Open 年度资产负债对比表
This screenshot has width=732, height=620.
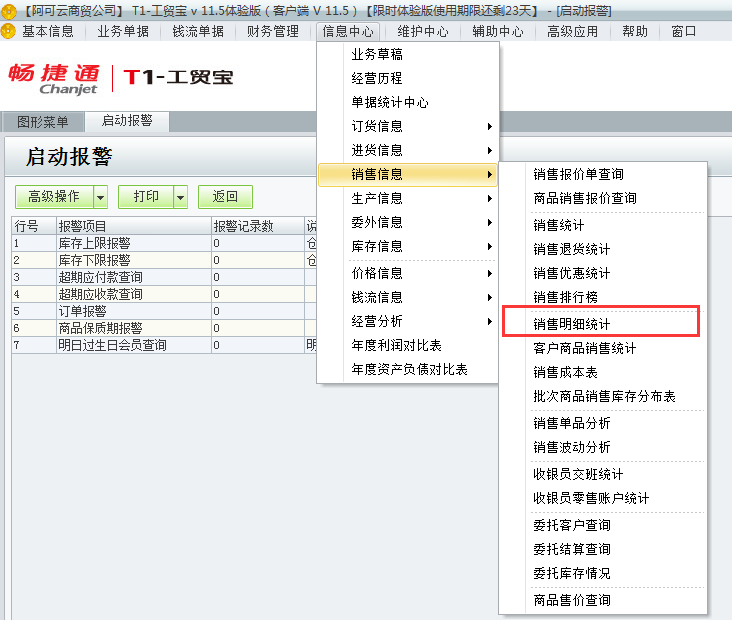407,369
